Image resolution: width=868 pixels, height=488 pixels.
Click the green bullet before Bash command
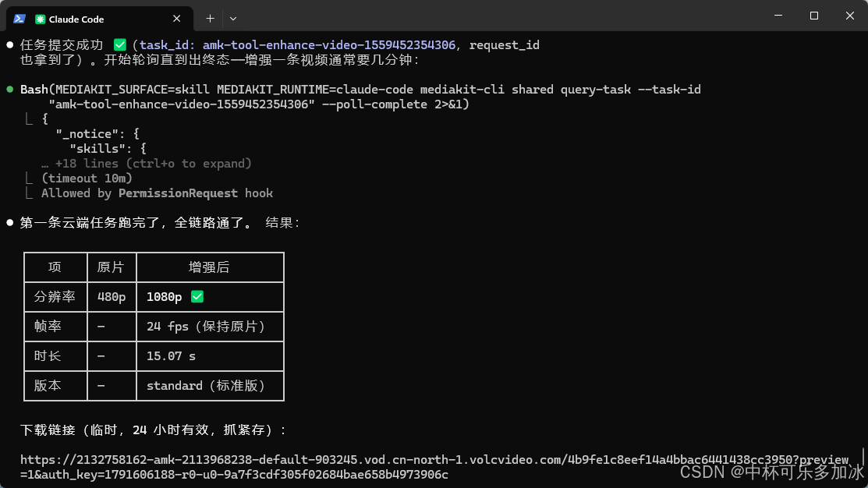coord(9,89)
